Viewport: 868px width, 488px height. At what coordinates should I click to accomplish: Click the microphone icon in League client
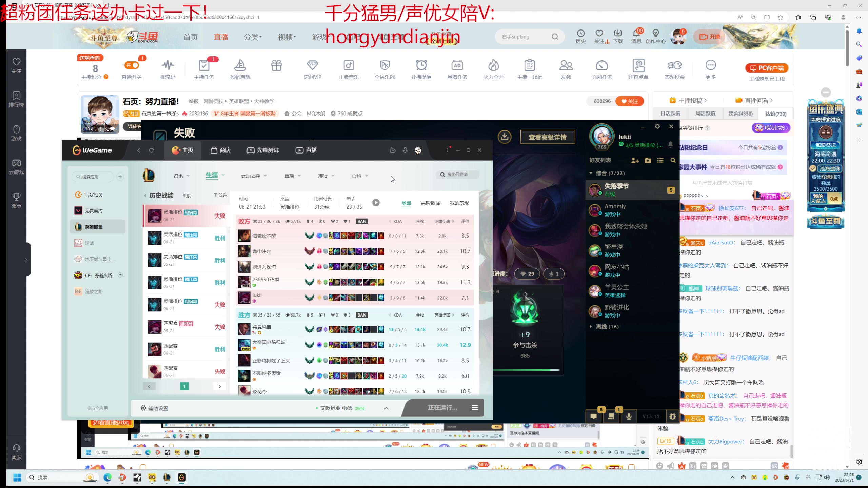point(629,416)
